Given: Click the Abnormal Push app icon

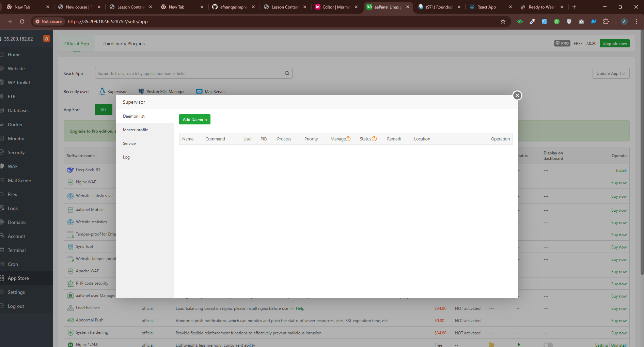Looking at the screenshot, I should pos(70,320).
